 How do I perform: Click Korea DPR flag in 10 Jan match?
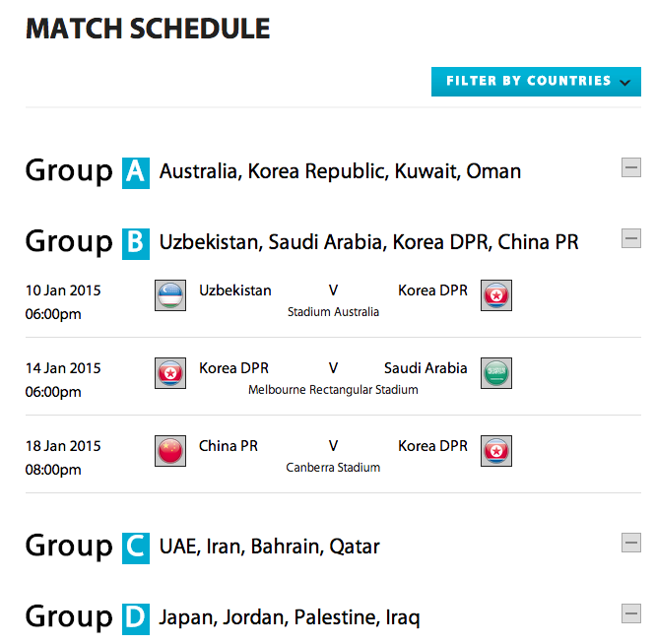tap(495, 295)
